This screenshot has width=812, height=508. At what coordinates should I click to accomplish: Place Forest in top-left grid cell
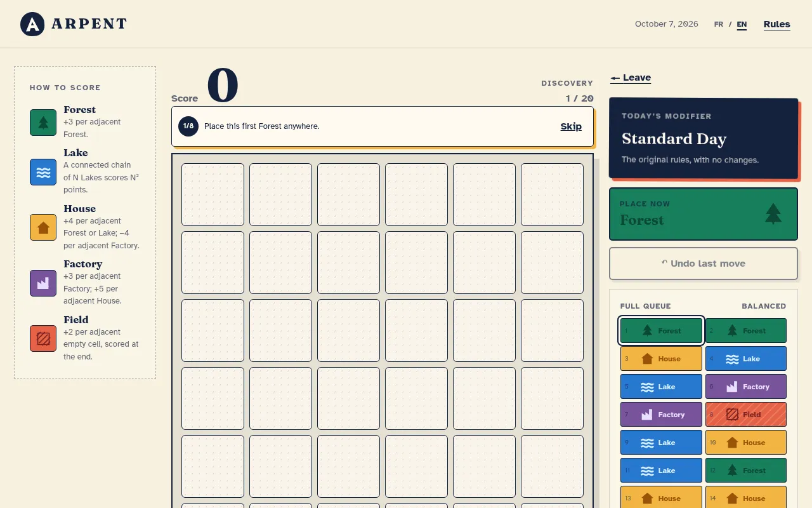[213, 194]
